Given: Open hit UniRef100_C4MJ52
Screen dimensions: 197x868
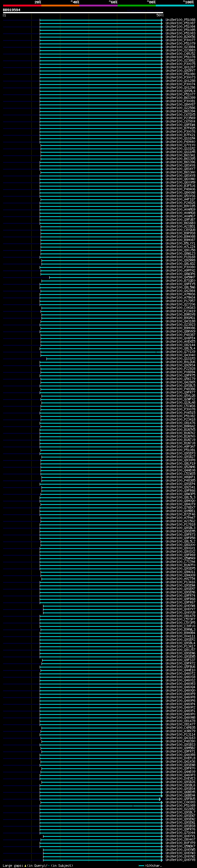Looking at the screenshot, I should [180, 54].
